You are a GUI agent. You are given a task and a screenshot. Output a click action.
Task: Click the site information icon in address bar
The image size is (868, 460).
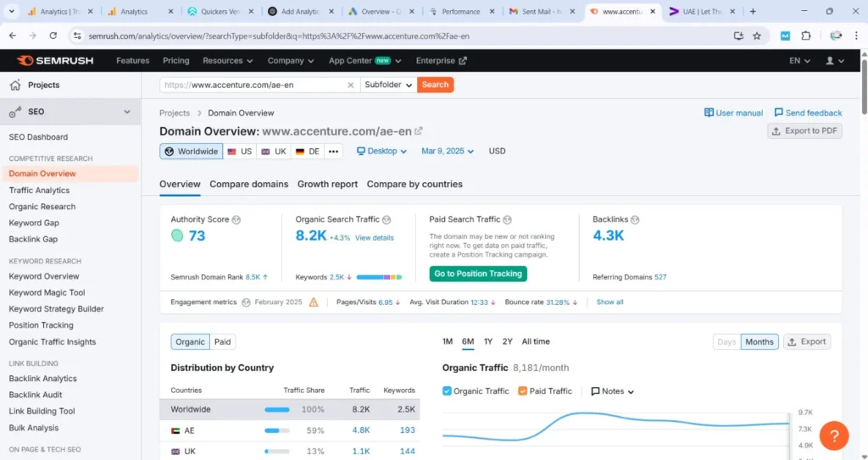point(77,36)
